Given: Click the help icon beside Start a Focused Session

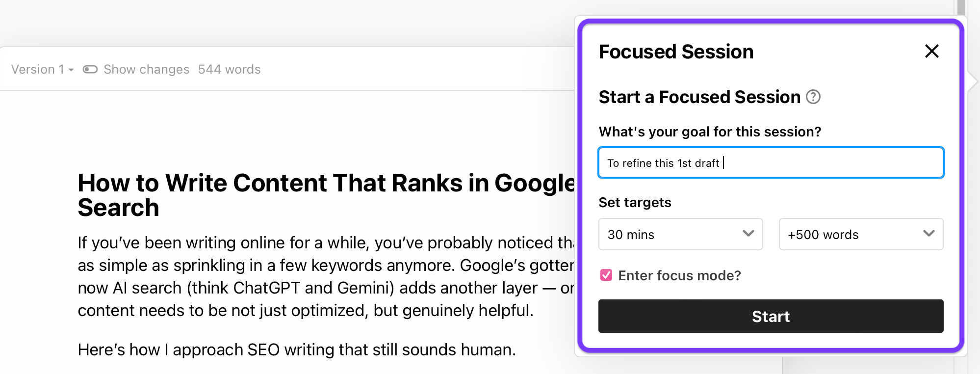Looking at the screenshot, I should [813, 97].
